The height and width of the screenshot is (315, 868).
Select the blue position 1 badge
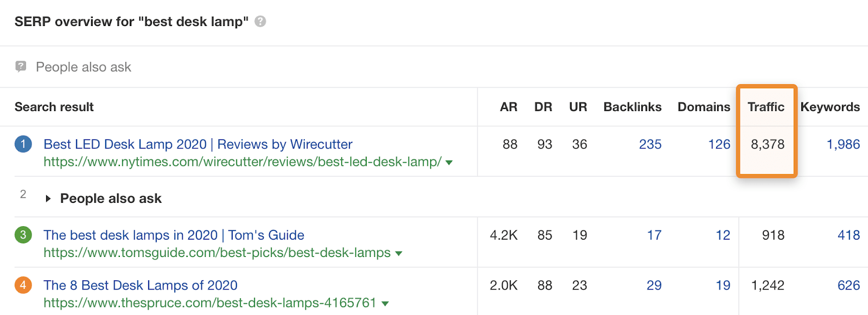click(23, 144)
